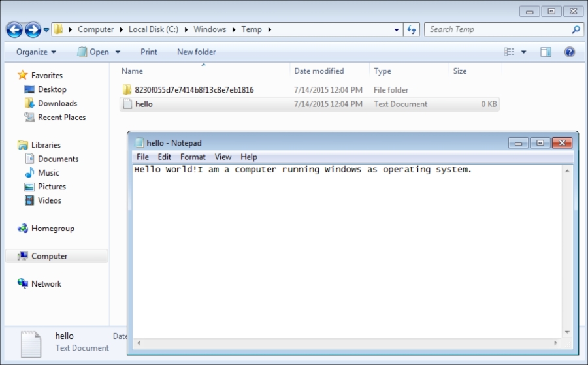Select the Downloads folder in Favorites
Image resolution: width=588 pixels, height=365 pixels.
[x=57, y=103]
